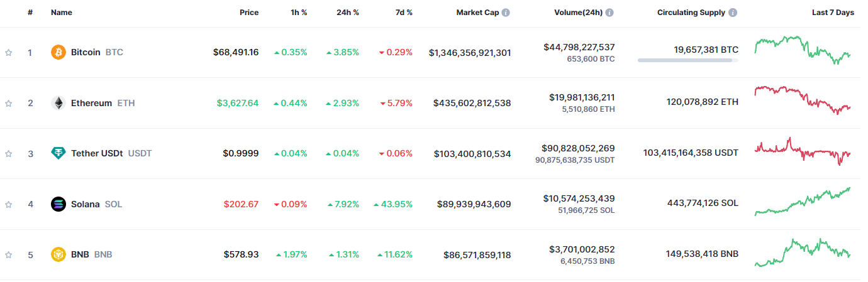
Task: Add Bitcoin to watchlist with star
Action: [9, 53]
